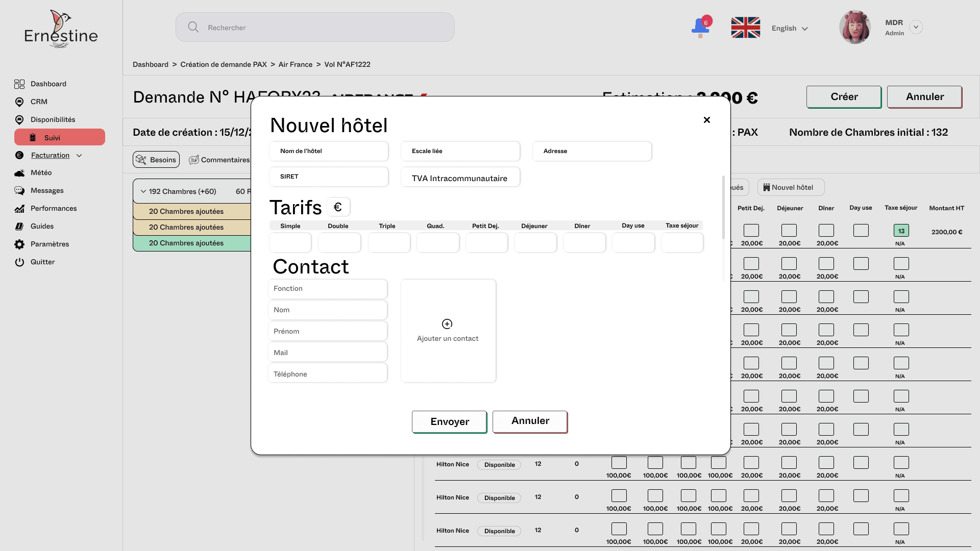This screenshot has width=980, height=551.
Task: Click the Nom de l'hôtel field
Action: (328, 152)
